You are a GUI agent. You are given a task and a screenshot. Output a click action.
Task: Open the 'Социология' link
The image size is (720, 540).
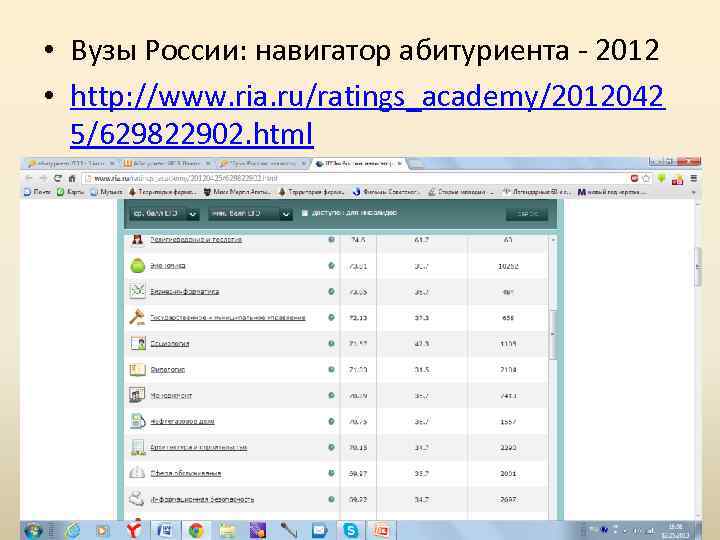point(169,343)
